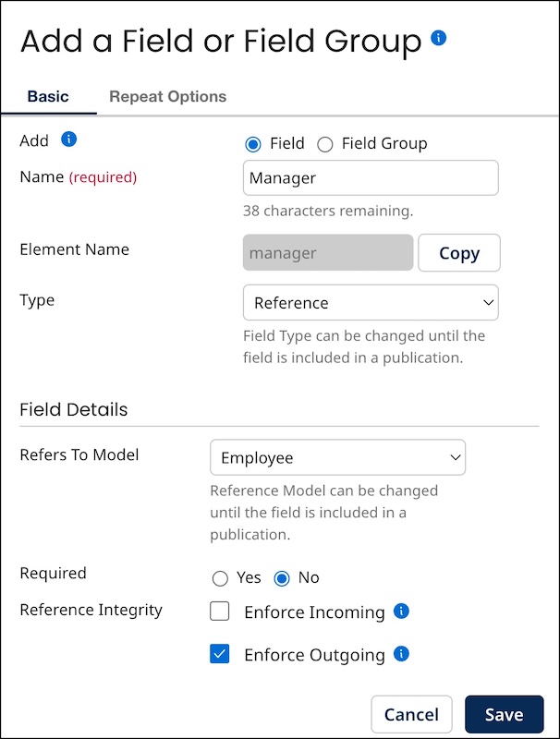Set Required to Yes

(x=219, y=577)
